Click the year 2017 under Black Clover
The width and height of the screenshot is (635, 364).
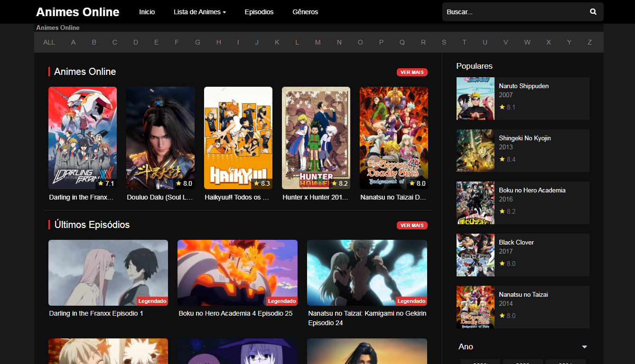pos(506,251)
